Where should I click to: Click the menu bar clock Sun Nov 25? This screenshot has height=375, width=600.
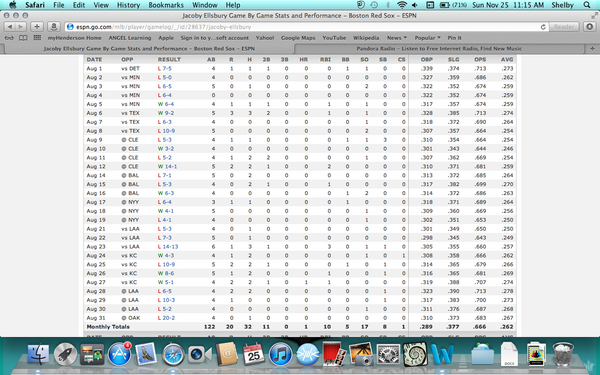click(x=508, y=5)
